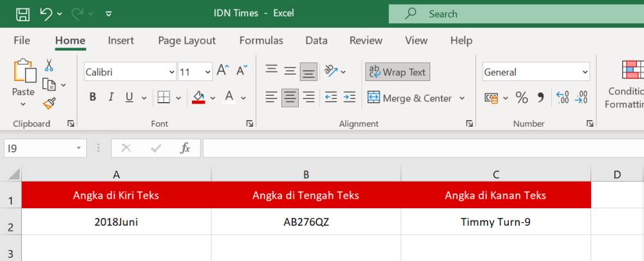
Task: Switch to the Insert tab
Action: tap(121, 40)
